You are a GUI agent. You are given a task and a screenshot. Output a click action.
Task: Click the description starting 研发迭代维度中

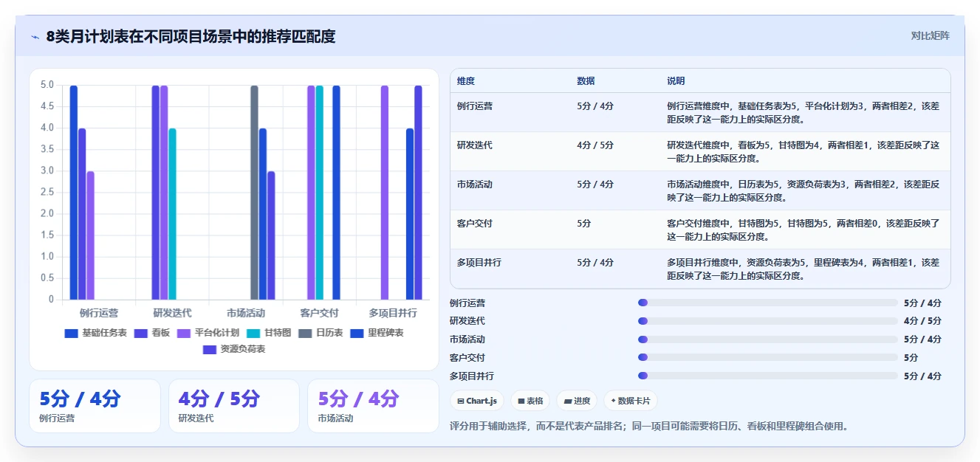pyautogui.click(x=803, y=151)
